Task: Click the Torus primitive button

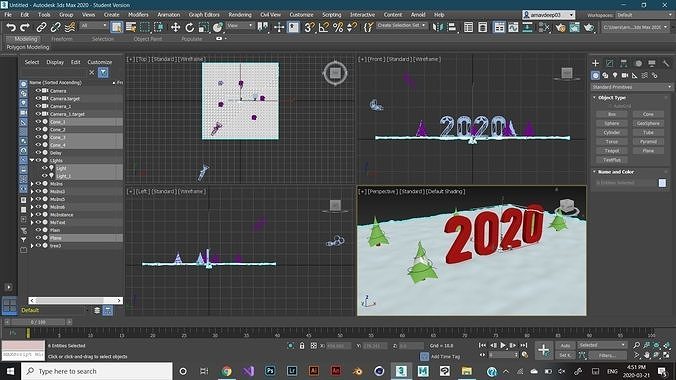Action: [x=612, y=141]
